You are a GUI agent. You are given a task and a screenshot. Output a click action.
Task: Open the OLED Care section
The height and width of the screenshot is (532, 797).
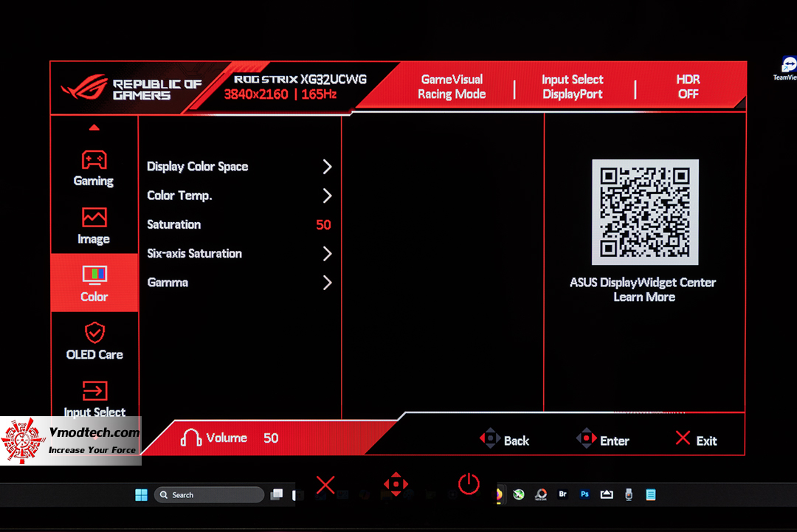tap(94, 342)
